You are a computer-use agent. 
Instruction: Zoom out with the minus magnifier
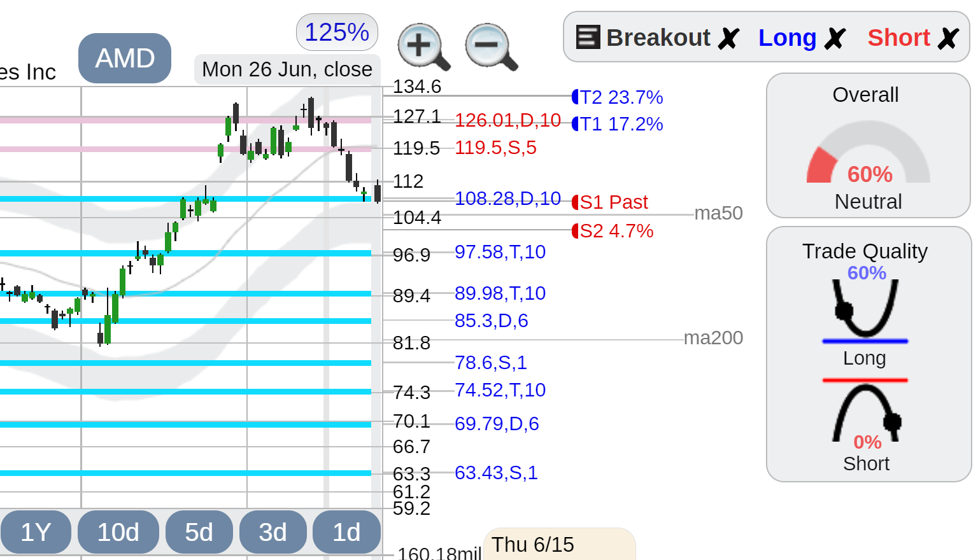pyautogui.click(x=492, y=47)
